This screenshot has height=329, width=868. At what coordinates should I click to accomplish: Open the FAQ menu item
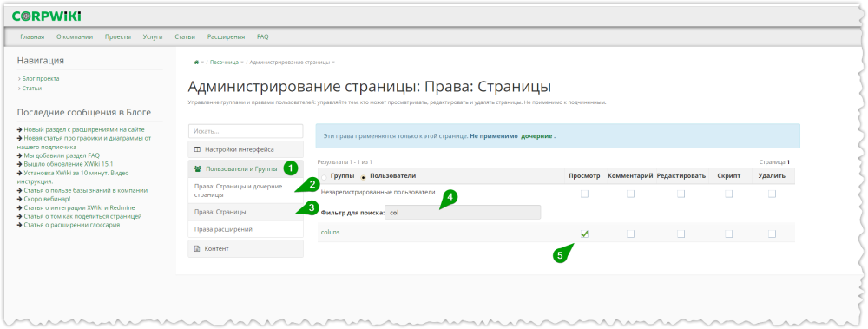262,37
